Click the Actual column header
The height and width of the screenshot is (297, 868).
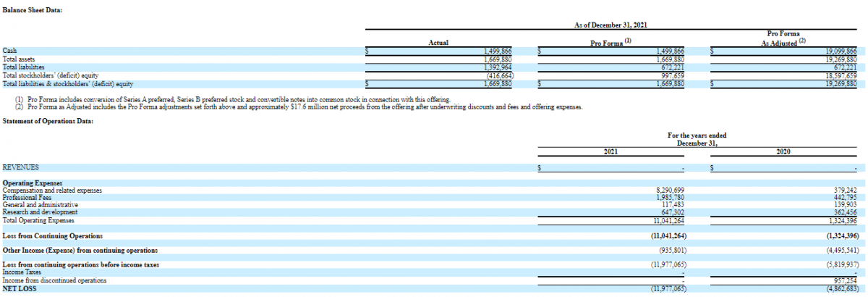438,43
